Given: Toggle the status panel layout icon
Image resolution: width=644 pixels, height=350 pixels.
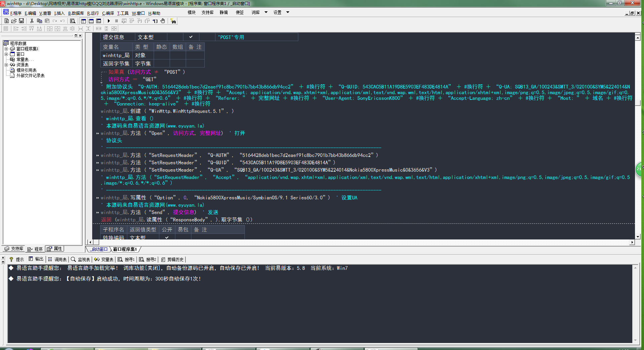Looking at the screenshot, I should (91, 21).
